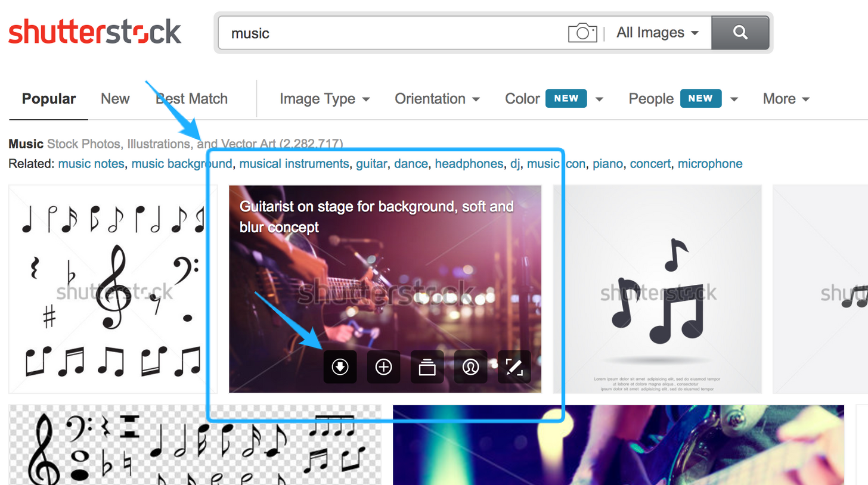Click the Shutterstock logo
This screenshot has width=868, height=485.
[x=95, y=32]
